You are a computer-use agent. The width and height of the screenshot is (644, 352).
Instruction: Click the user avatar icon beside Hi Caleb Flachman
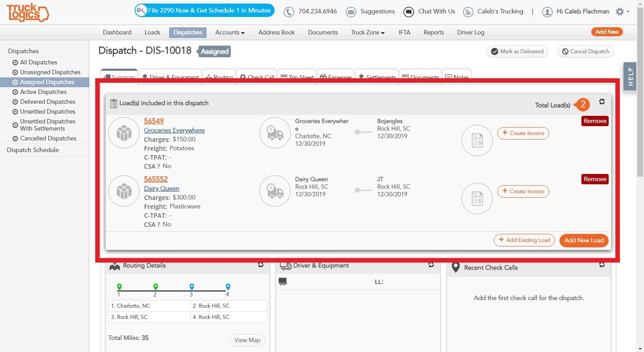click(547, 12)
